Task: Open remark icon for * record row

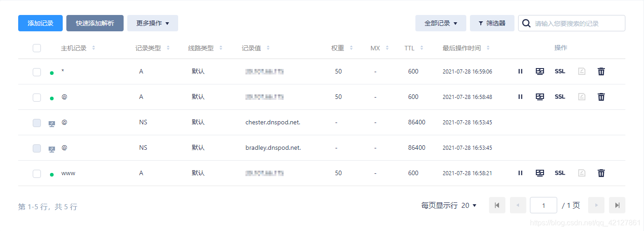Action: click(540, 71)
